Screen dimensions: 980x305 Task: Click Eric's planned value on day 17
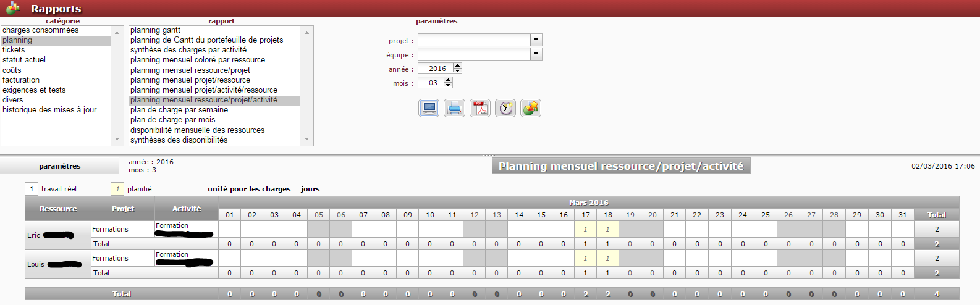585,229
